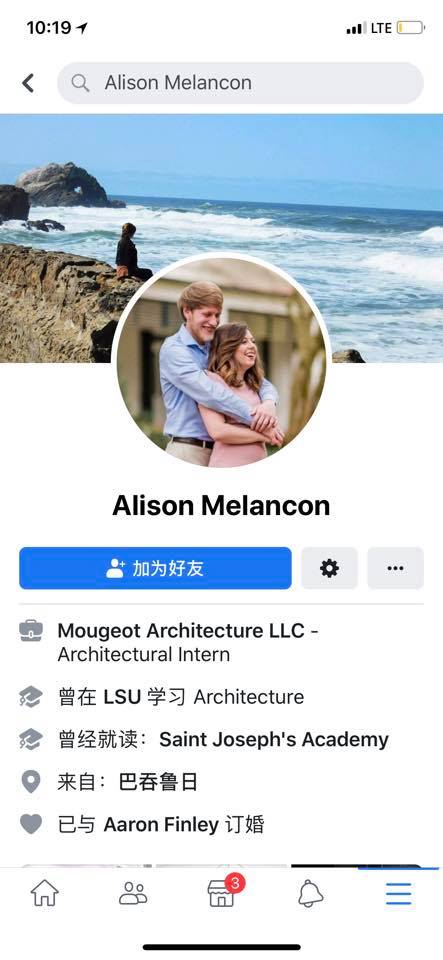This screenshot has width=443, height=960.
Task: View the circular profile picture
Action: click(222, 362)
